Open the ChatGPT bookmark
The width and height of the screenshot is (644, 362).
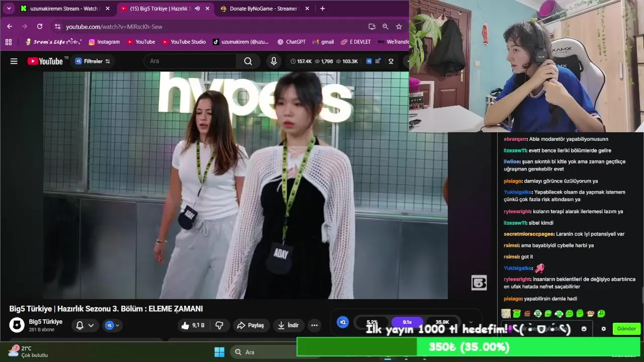tap(291, 42)
